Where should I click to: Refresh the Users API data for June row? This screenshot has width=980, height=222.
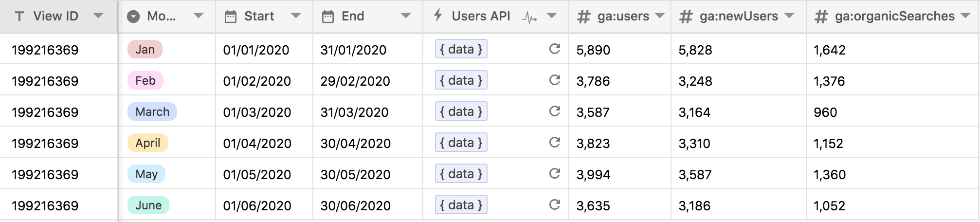click(x=555, y=204)
